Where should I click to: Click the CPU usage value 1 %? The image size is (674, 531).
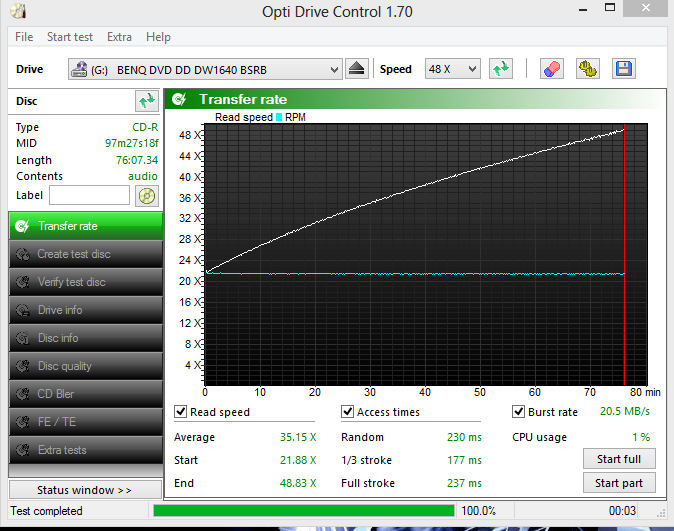(x=641, y=437)
